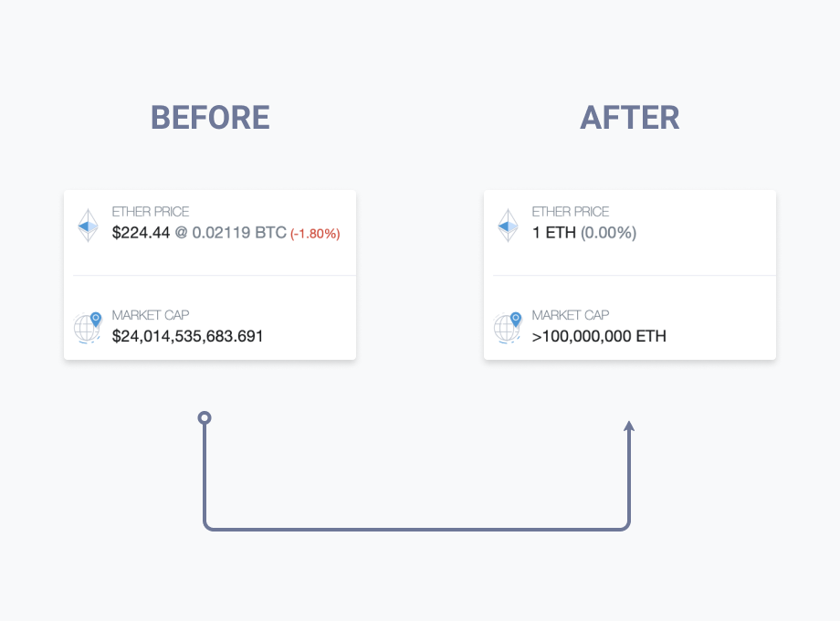The height and width of the screenshot is (621, 840).
Task: Click the Ethereum diamond icon in the After card
Action: (508, 225)
